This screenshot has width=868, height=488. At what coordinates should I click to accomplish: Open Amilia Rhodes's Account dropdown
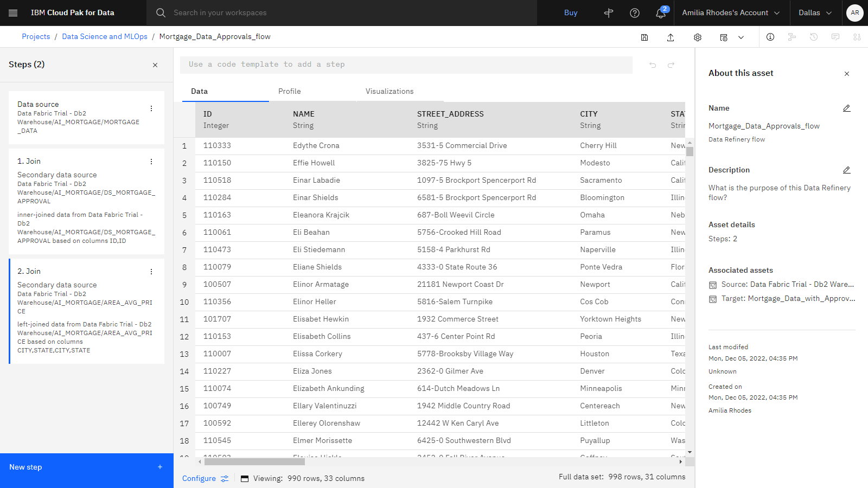pos(730,13)
